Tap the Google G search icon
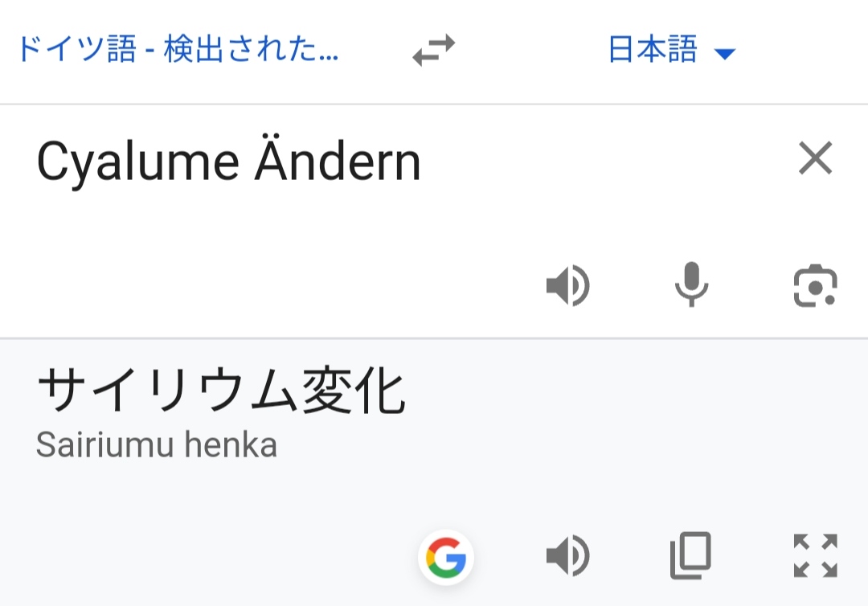The height and width of the screenshot is (606, 868). point(446,557)
